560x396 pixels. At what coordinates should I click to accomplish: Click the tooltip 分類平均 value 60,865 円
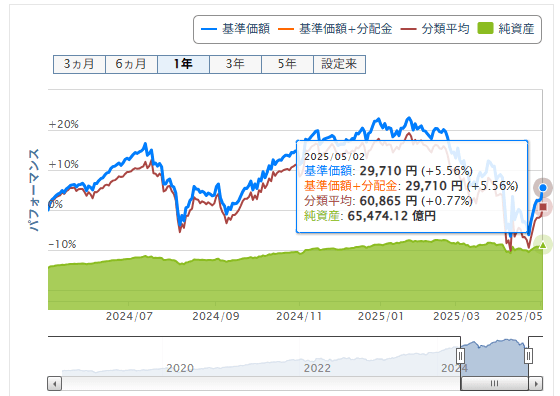pyautogui.click(x=388, y=201)
